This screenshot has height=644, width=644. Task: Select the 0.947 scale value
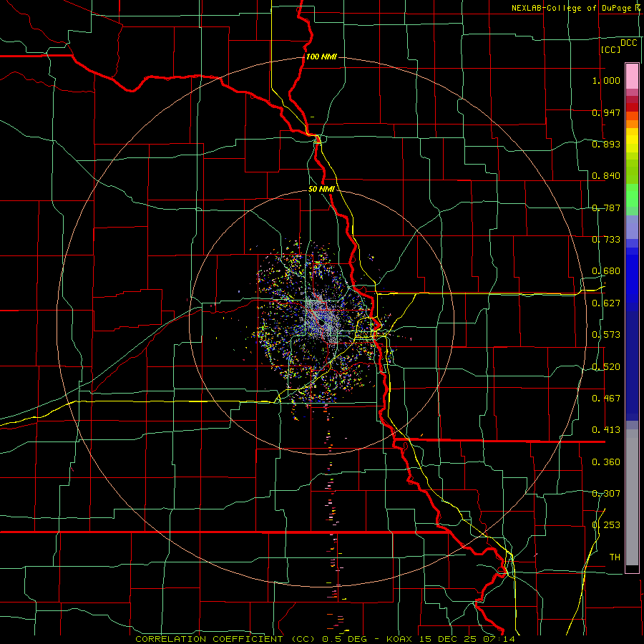[x=606, y=112]
